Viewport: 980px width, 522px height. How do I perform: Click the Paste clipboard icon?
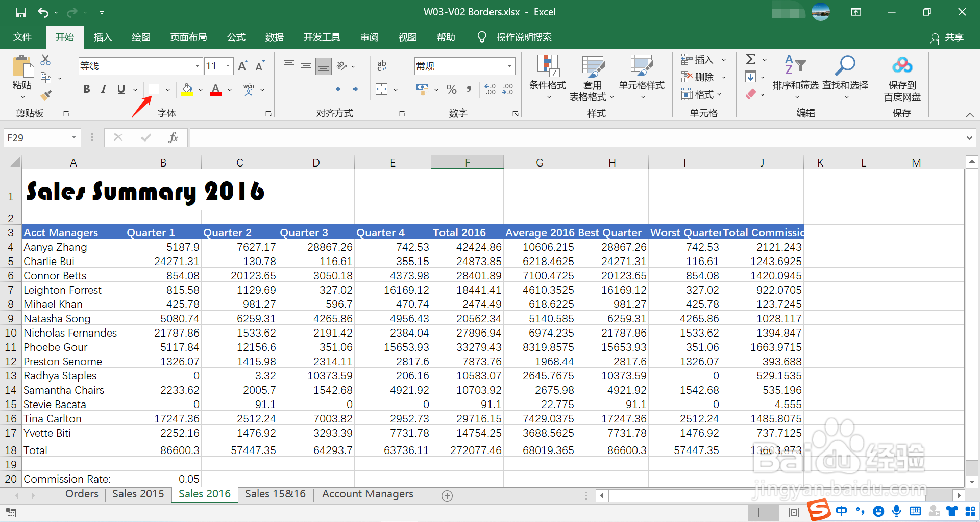click(22, 66)
